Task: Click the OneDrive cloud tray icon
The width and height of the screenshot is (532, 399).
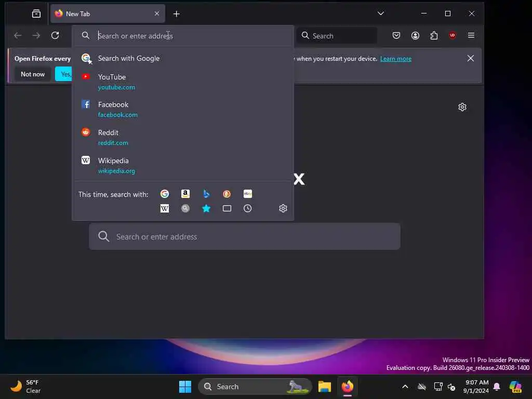Action: tap(422, 387)
